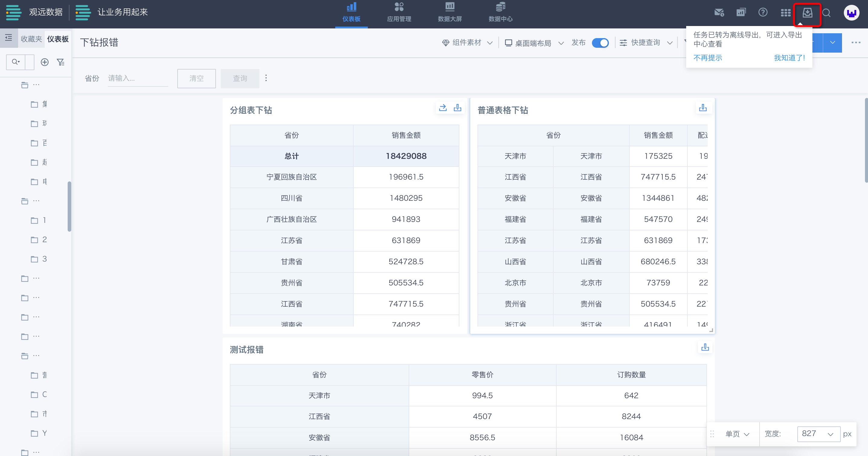The height and width of the screenshot is (456, 868).
Task: Click the help question mark icon
Action: (x=763, y=13)
